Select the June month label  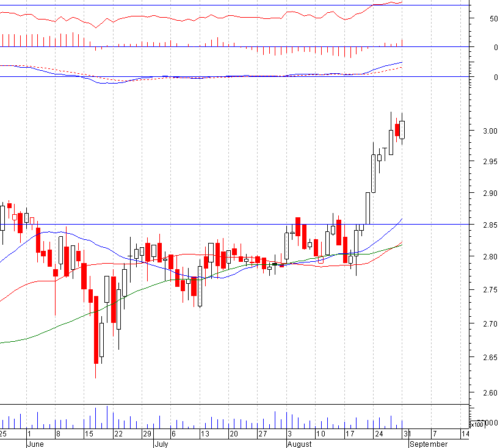[x=35, y=444]
